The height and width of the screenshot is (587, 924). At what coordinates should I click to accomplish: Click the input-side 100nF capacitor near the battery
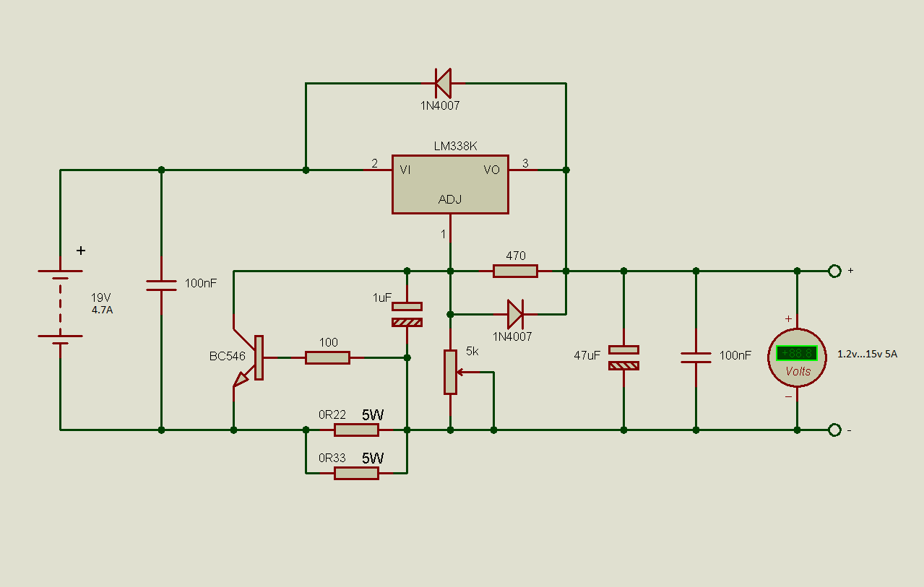coord(161,284)
